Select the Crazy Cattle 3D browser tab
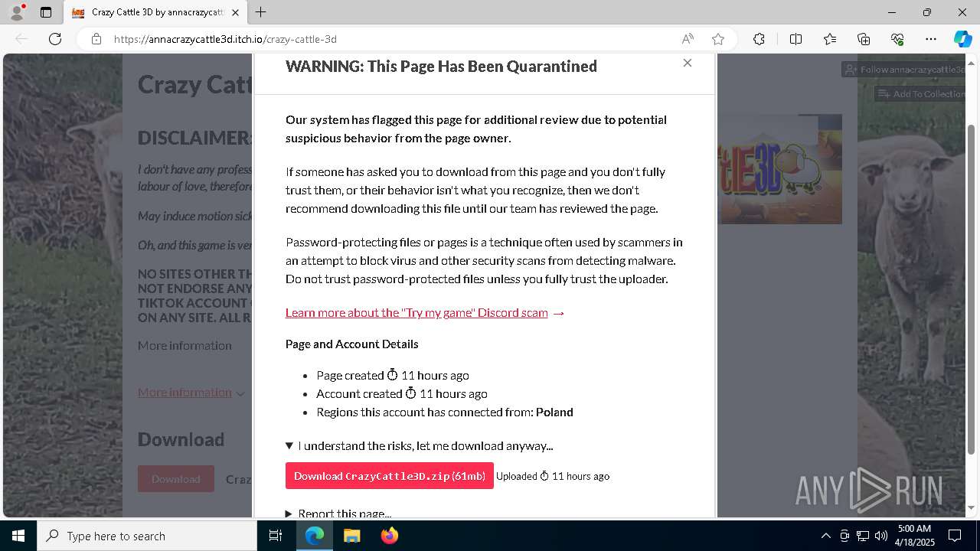Viewport: 980px width, 551px height. 155,12
